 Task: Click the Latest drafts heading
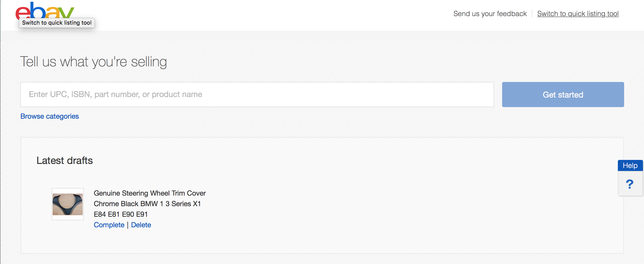(65, 160)
